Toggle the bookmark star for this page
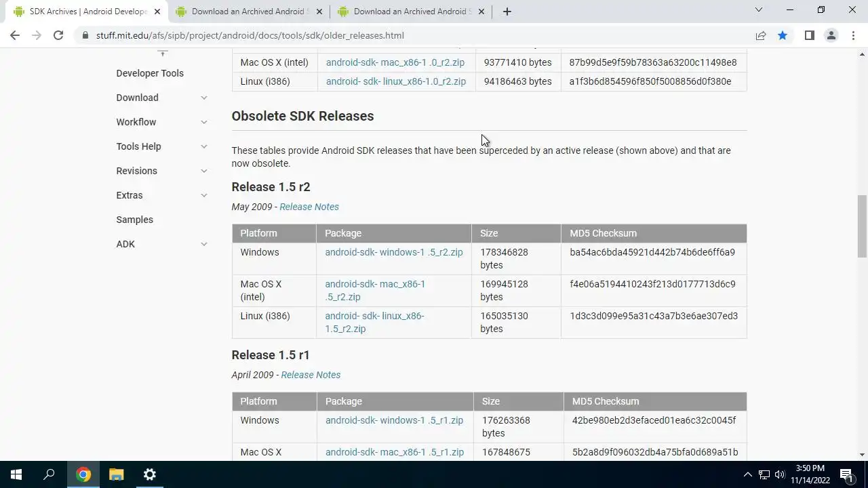The width and height of the screenshot is (868, 488). 783,35
